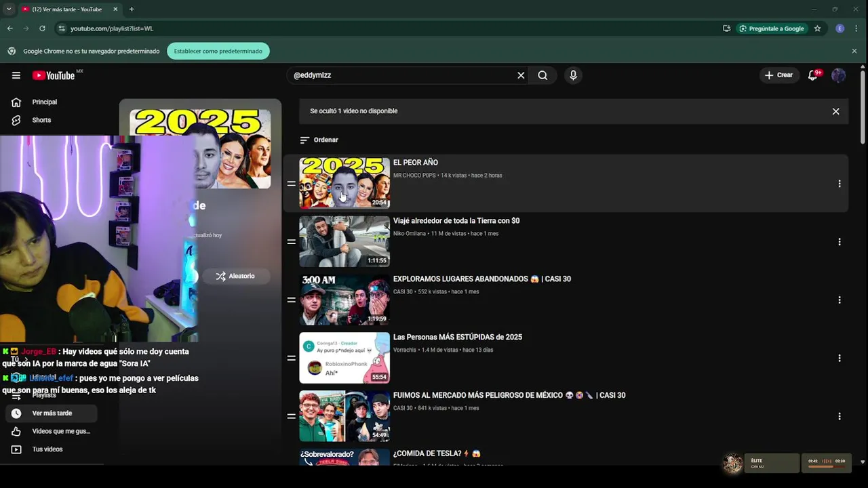Screen dimensions: 868x488
Task: Click Pregúntale a Google button
Action: [x=772, y=28]
